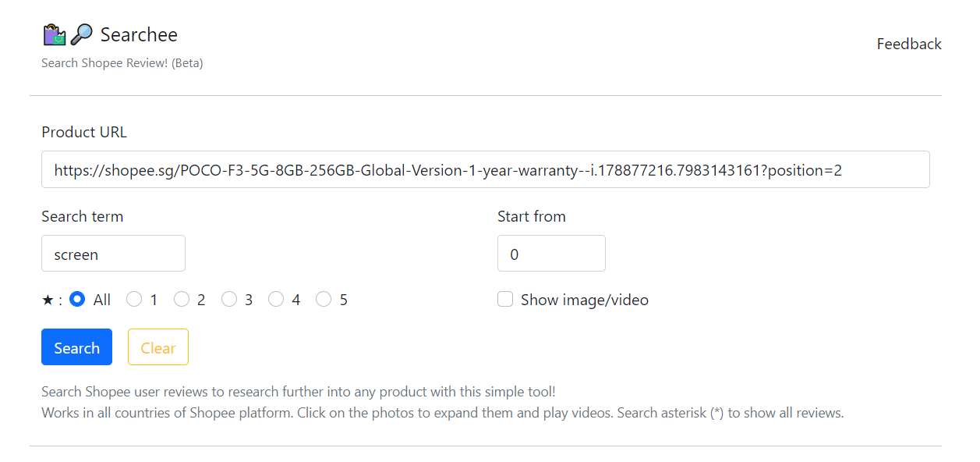
Task: Filter reviews by 1 star
Action: coord(134,300)
